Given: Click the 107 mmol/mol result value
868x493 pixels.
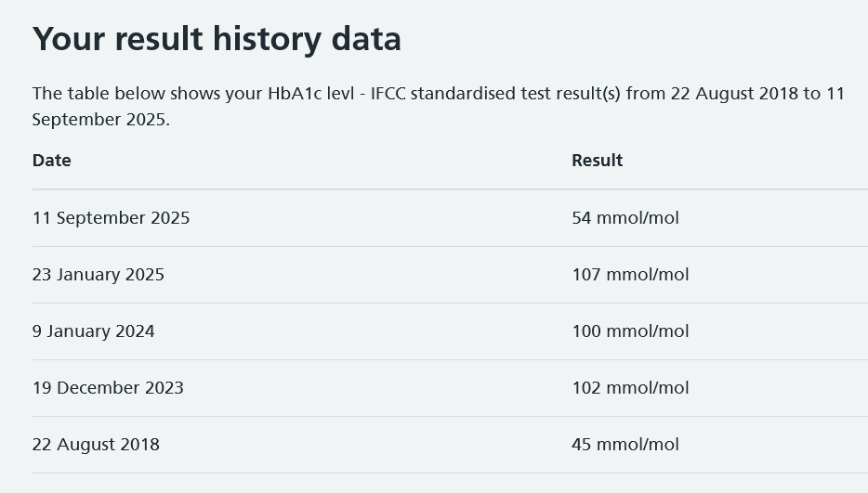Looking at the screenshot, I should pyautogui.click(x=630, y=275).
